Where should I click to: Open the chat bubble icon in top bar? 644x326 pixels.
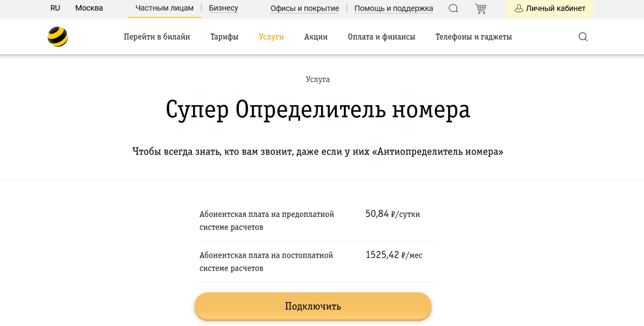453,9
